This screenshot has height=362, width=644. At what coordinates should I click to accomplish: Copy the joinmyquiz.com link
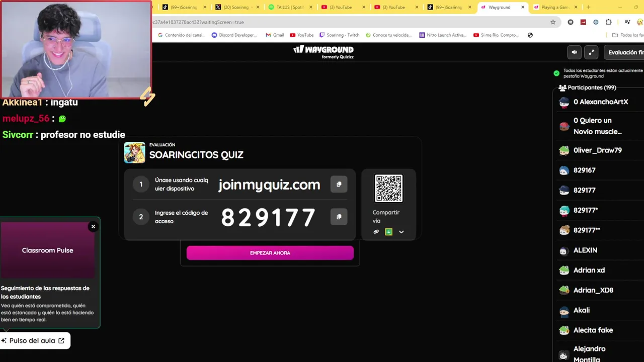(x=339, y=184)
